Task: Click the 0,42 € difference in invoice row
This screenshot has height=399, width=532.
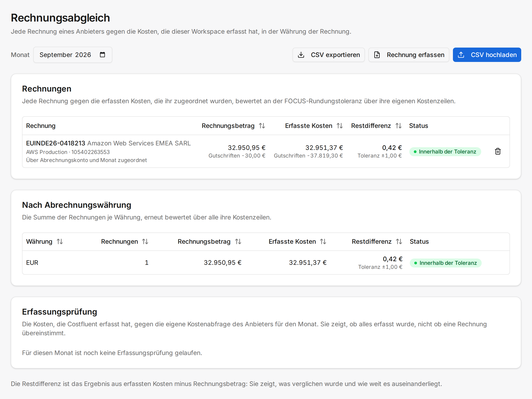Action: [x=392, y=147]
